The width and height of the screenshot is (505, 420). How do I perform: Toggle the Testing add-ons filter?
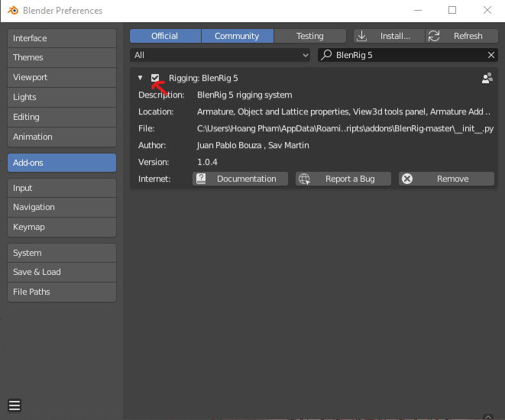coord(310,36)
